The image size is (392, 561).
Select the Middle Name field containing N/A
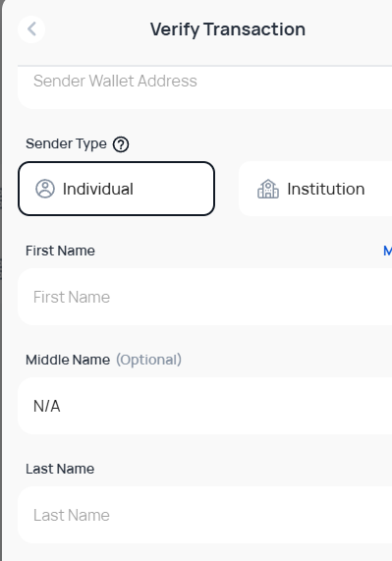pyautogui.click(x=204, y=406)
